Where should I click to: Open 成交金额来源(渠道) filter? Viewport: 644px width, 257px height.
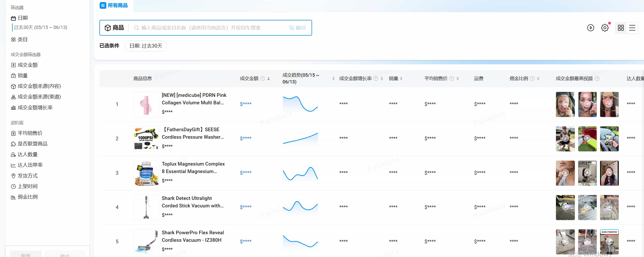(36, 97)
